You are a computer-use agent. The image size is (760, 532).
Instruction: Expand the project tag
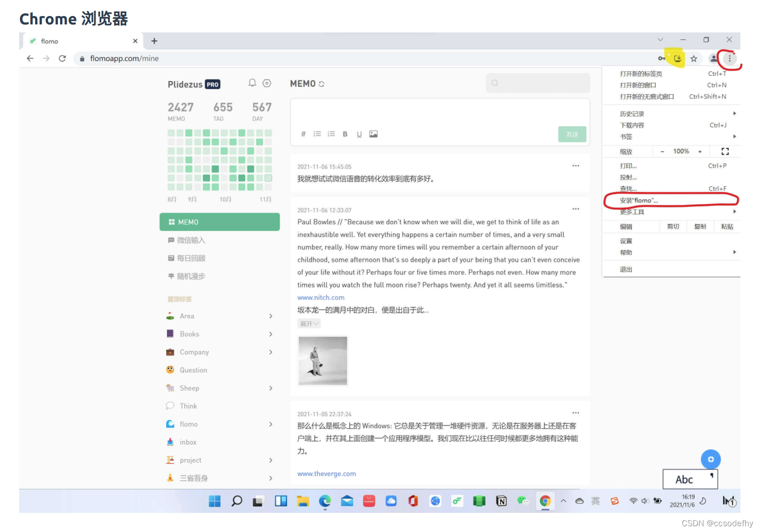click(x=271, y=460)
